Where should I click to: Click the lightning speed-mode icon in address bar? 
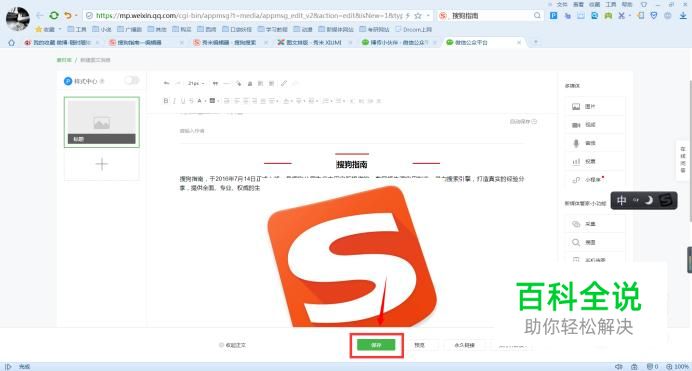408,15
